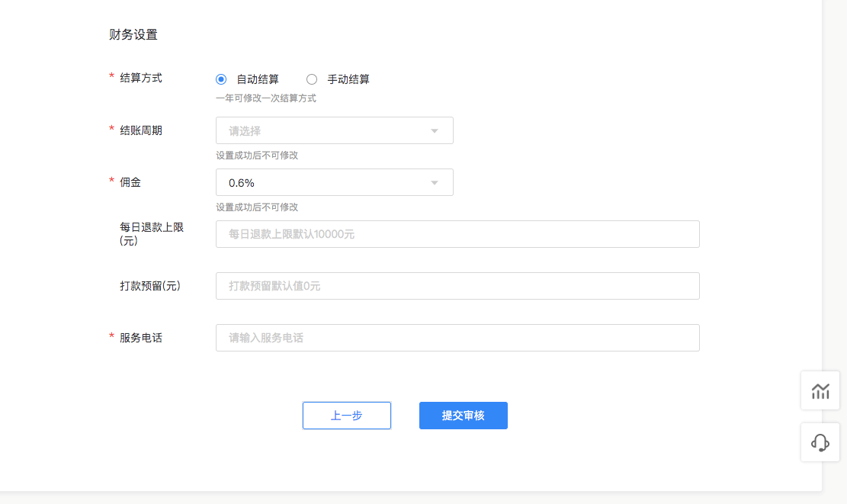Image resolution: width=847 pixels, height=504 pixels.
Task: Select the 自动结算 radio button
Action: click(x=220, y=79)
